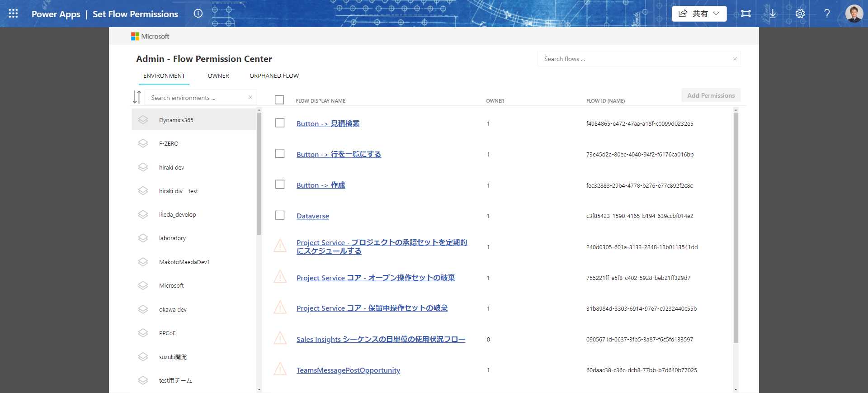Check the Button -> 作成 flow checkbox
868x393 pixels.
coord(280,185)
